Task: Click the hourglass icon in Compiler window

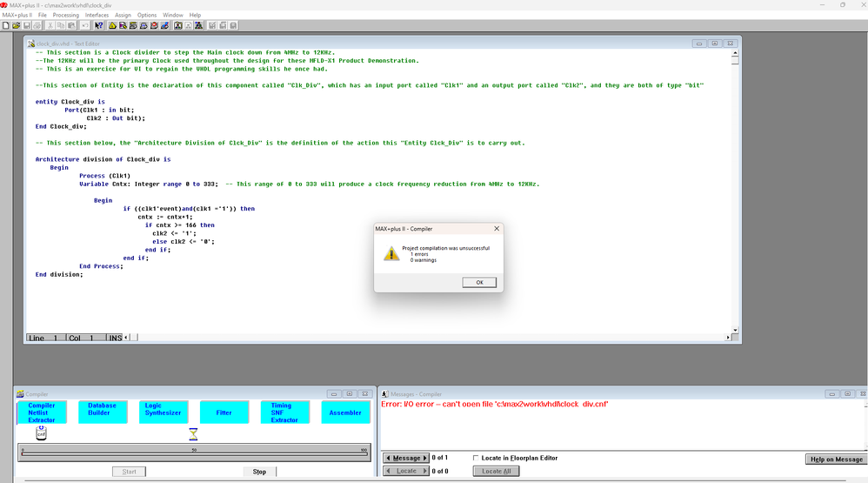Action: pos(194,433)
